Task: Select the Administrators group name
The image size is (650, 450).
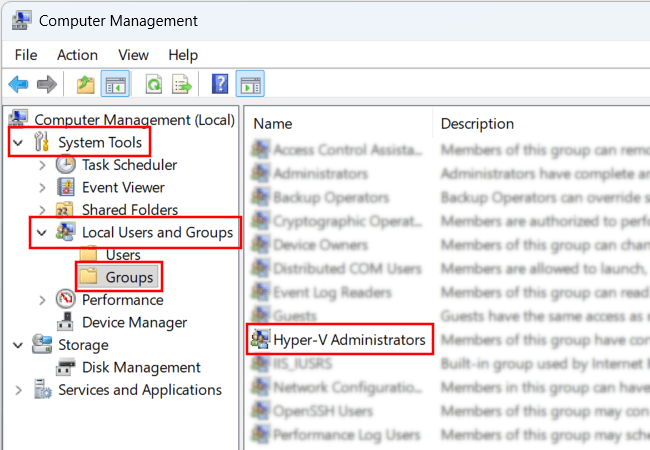Action: [x=320, y=173]
